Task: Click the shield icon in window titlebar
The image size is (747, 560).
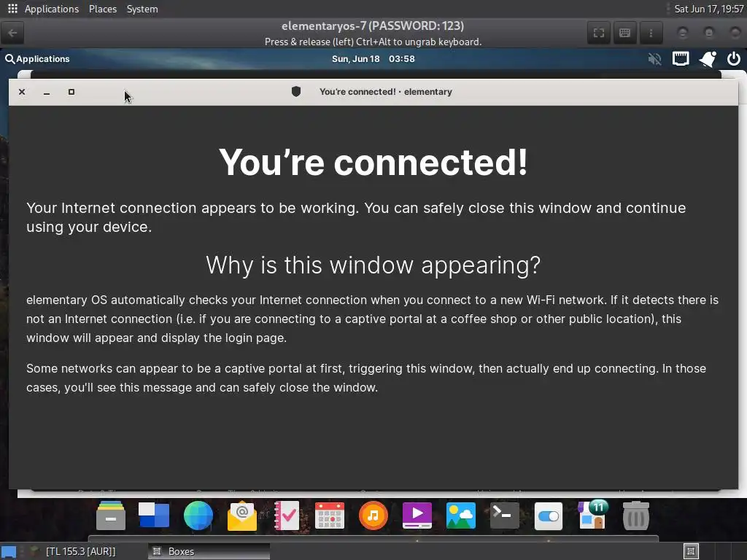Action: [296, 91]
